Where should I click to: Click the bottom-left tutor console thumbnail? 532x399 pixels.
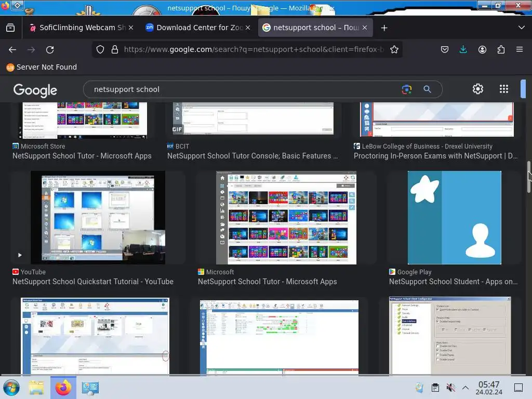click(x=95, y=336)
